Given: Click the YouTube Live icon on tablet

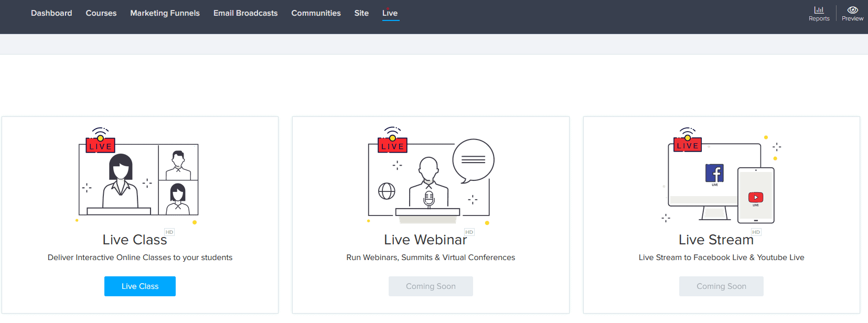Looking at the screenshot, I should pyautogui.click(x=755, y=198).
